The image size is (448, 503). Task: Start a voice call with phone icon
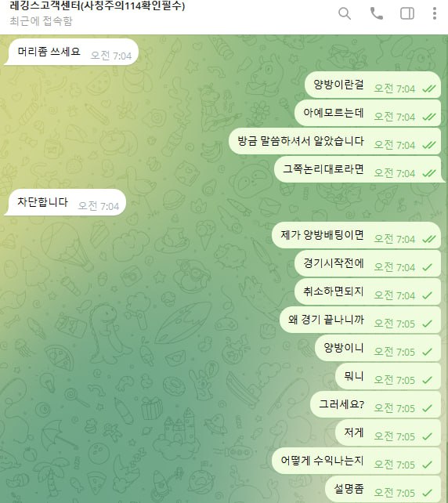pos(377,14)
